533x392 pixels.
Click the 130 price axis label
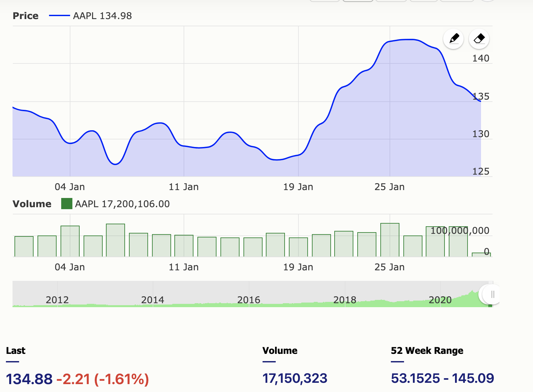point(481,134)
